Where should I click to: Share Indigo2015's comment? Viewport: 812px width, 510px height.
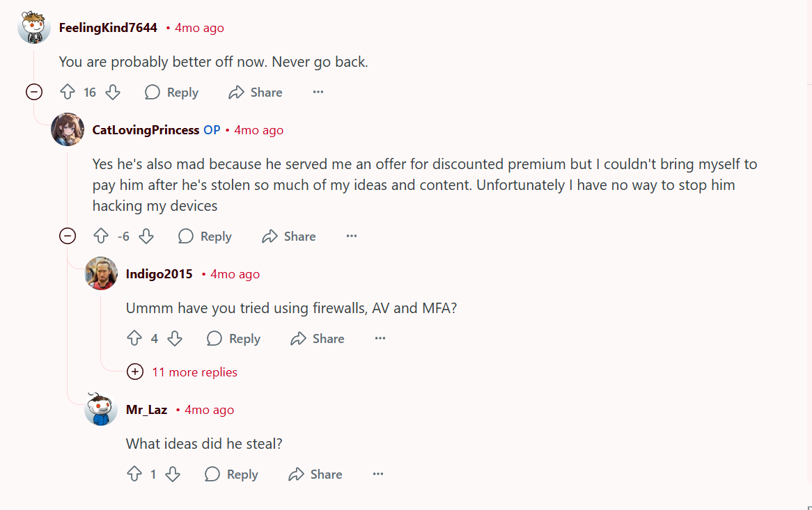(x=318, y=339)
